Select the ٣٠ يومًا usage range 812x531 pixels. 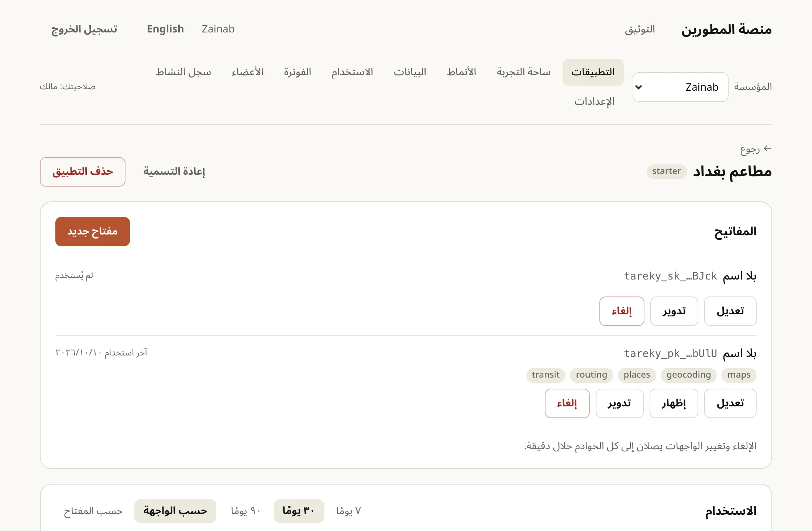coord(299,511)
